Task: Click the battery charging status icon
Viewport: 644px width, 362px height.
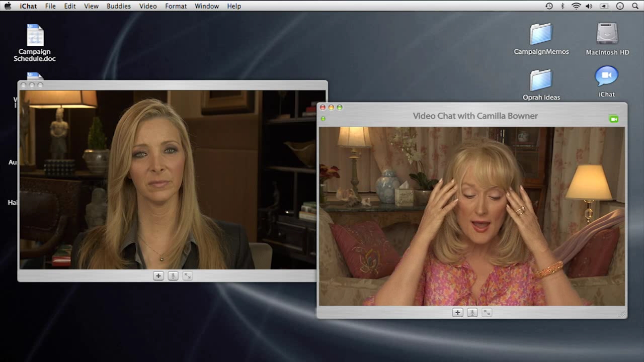Action: point(604,6)
